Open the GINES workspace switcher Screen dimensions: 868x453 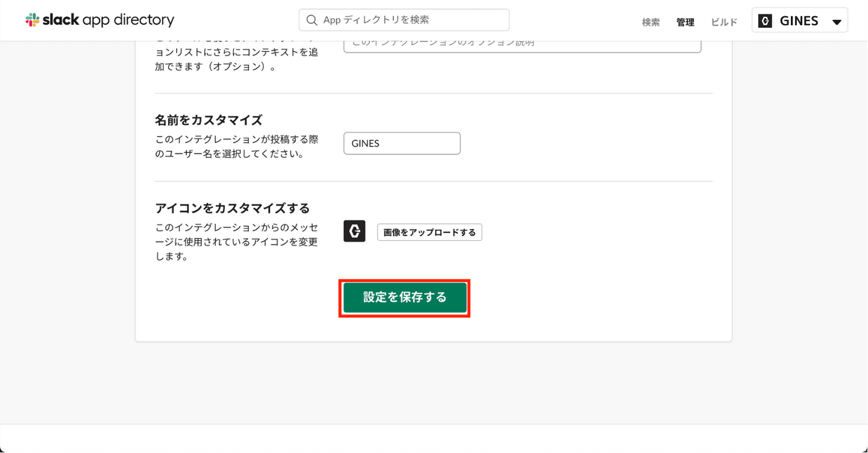tap(799, 21)
